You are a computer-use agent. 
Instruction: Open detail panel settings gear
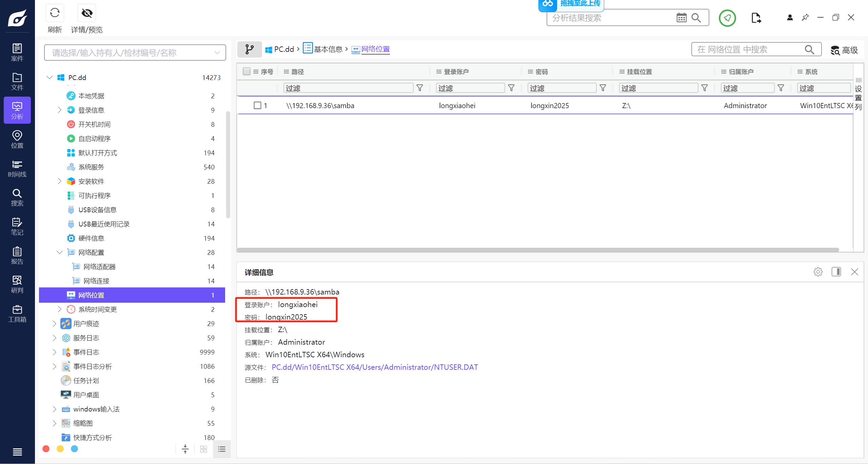click(818, 272)
